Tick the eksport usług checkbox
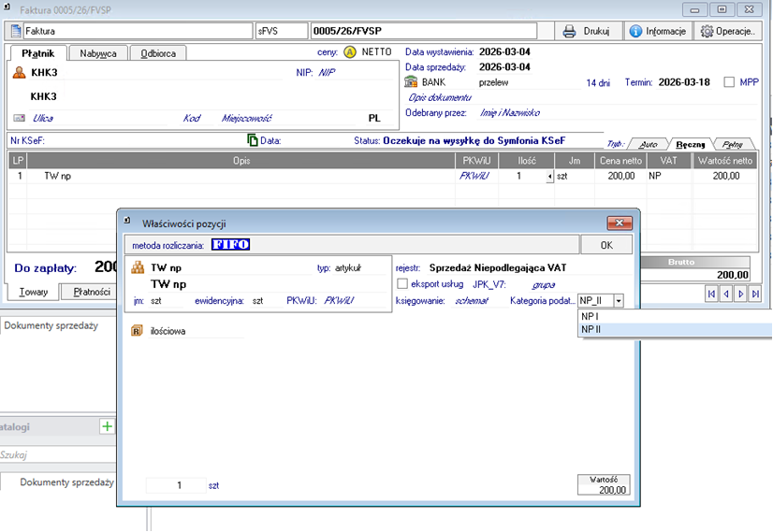Screen dimensions: 773x532 click(x=402, y=284)
